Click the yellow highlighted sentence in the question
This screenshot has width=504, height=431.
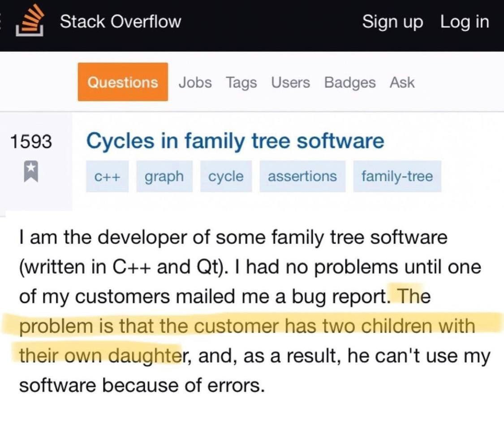(x=246, y=326)
